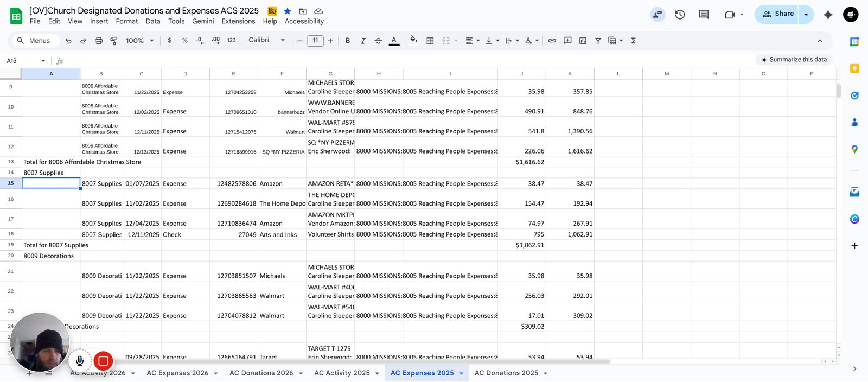Increase the font size

(x=330, y=41)
